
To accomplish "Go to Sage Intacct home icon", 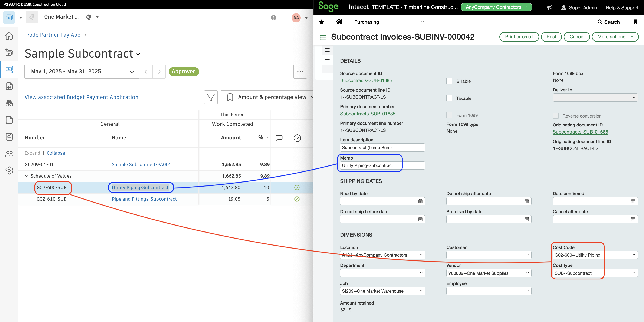I will coord(339,22).
